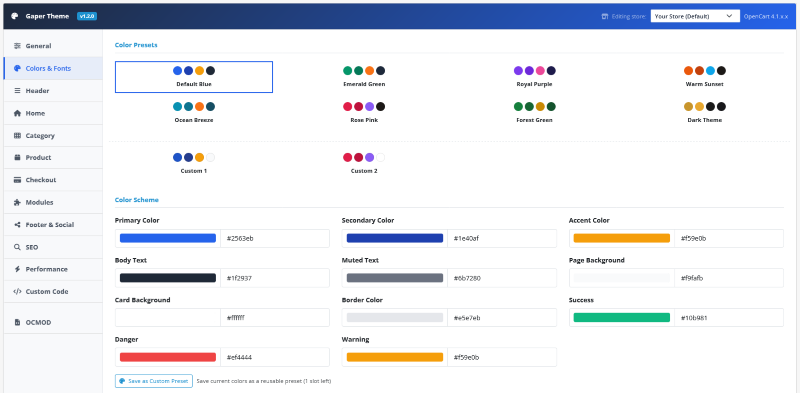800x393 pixels.
Task: Click the Success hex field #10b981
Action: point(729,317)
